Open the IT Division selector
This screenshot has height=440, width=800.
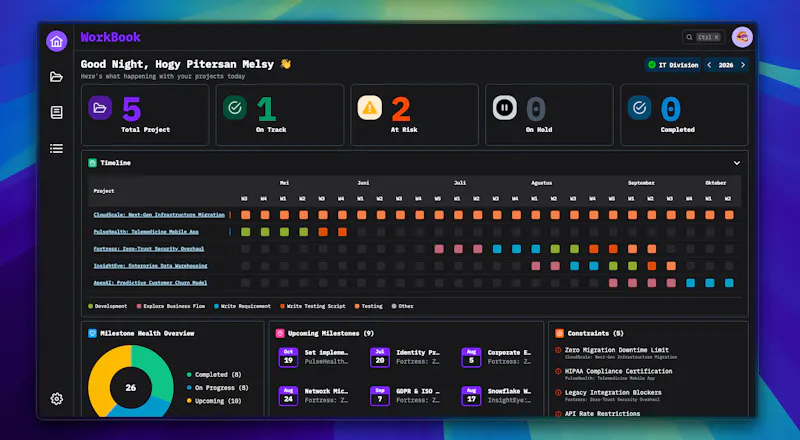(673, 65)
